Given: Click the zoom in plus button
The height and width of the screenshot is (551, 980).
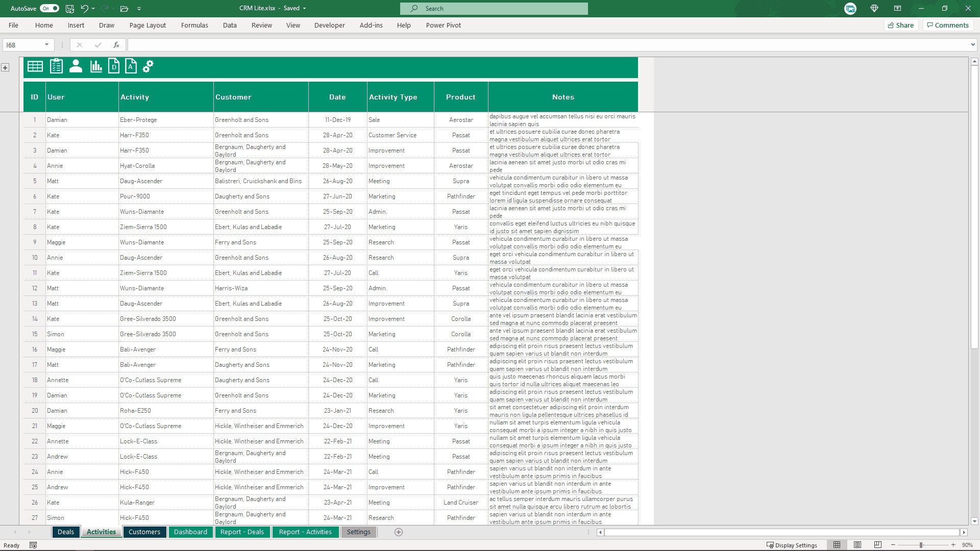Looking at the screenshot, I should pyautogui.click(x=953, y=545).
